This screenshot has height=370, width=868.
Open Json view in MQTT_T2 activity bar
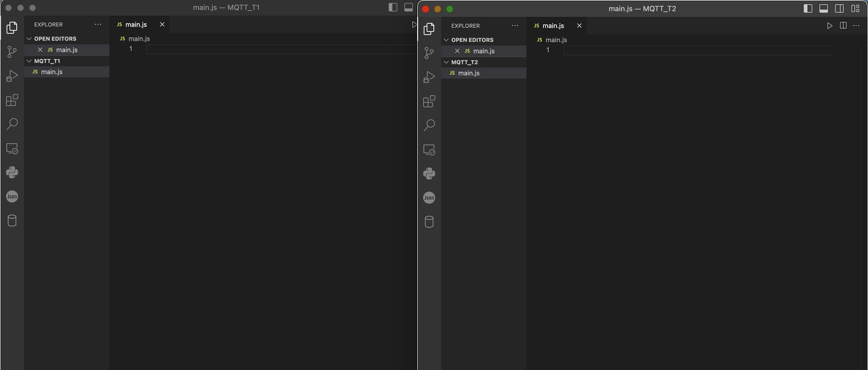pyautogui.click(x=429, y=198)
